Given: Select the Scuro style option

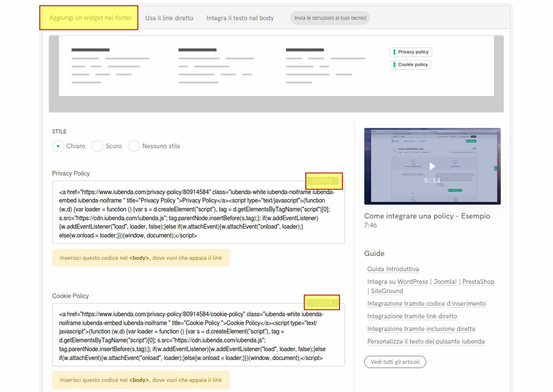Looking at the screenshot, I should 97,146.
